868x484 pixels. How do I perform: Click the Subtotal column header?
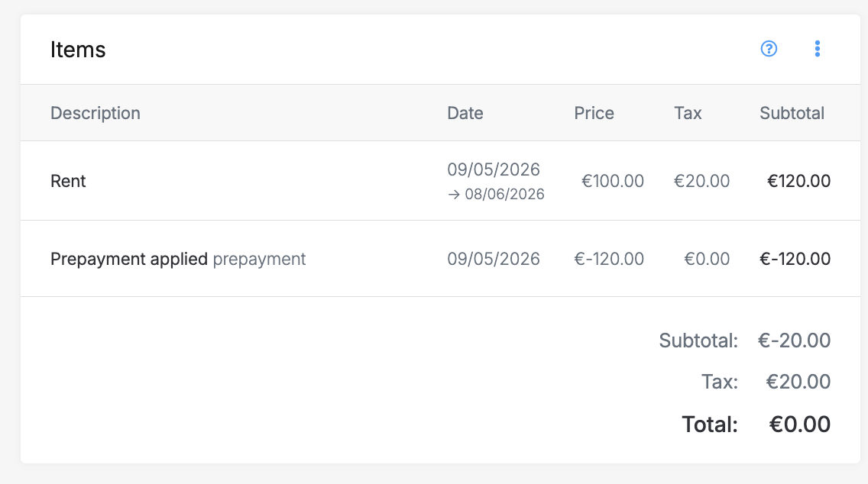792,113
